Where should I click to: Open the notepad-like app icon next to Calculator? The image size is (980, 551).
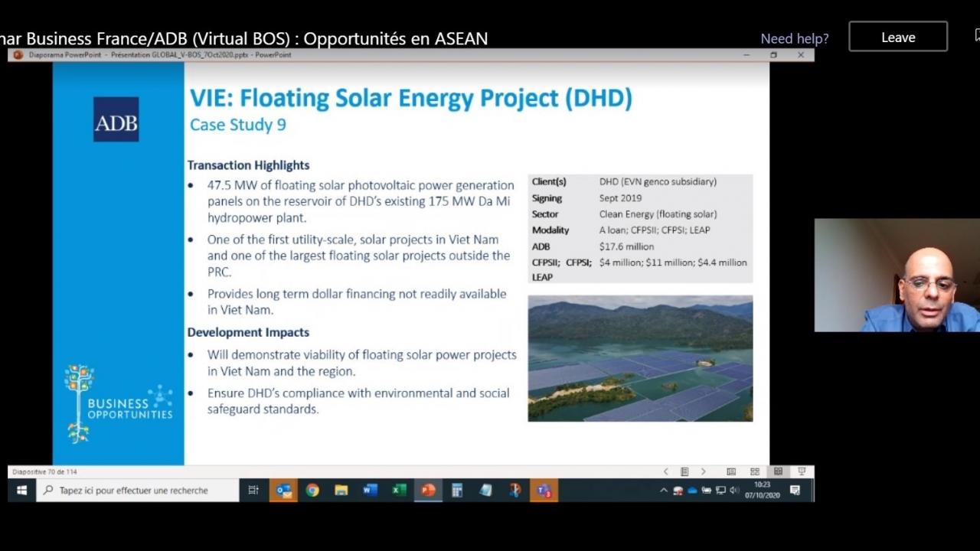click(486, 491)
